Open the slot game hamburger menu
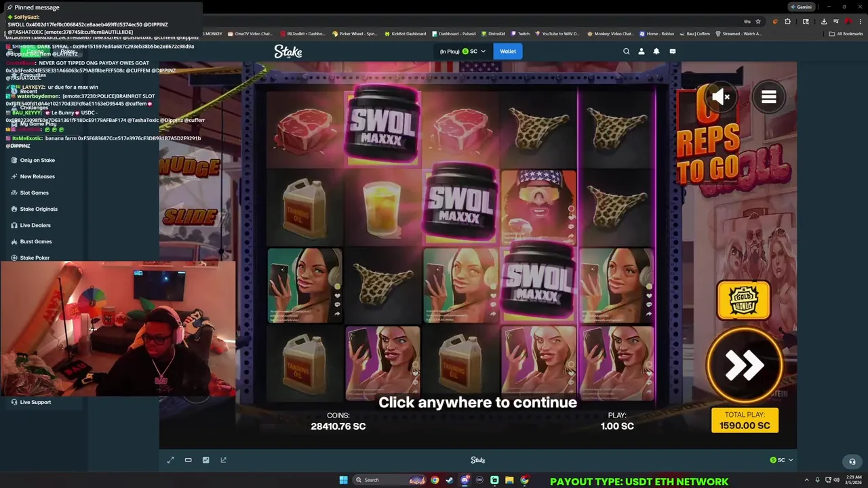 pyautogui.click(x=768, y=98)
